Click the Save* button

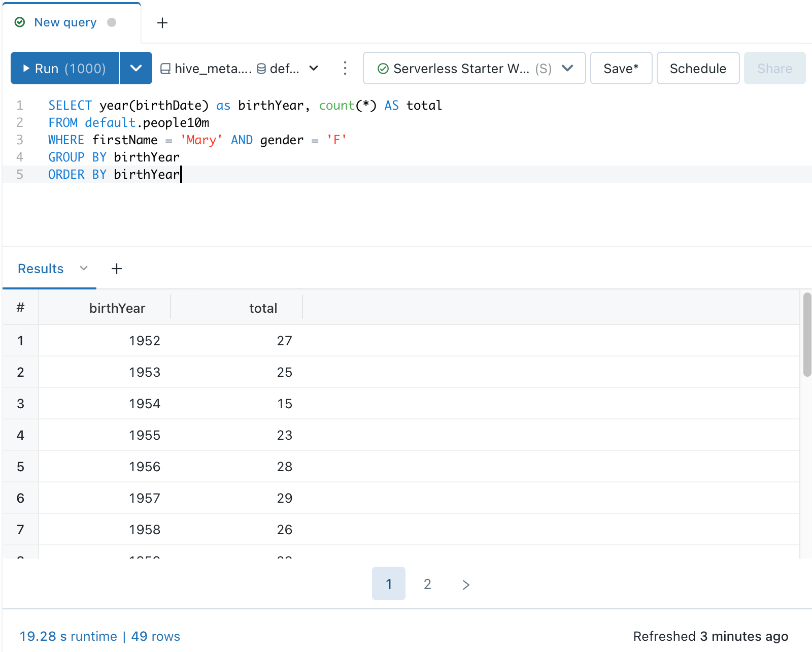click(x=621, y=68)
